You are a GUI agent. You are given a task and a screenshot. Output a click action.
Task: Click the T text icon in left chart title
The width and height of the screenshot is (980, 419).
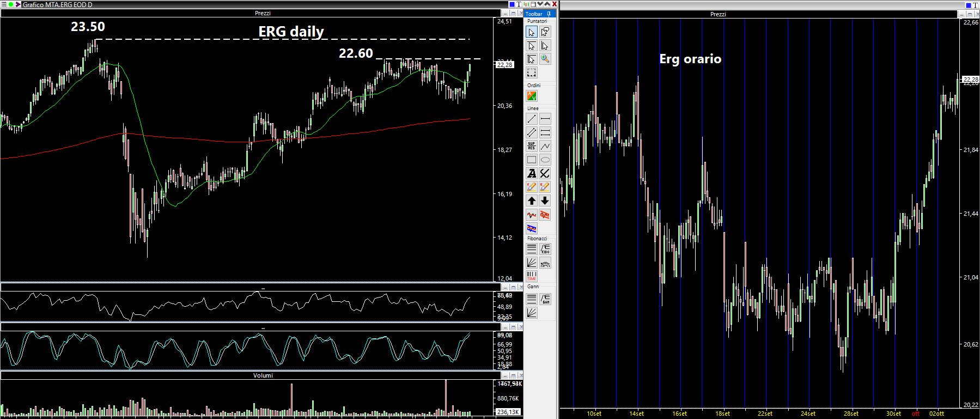(x=519, y=4)
